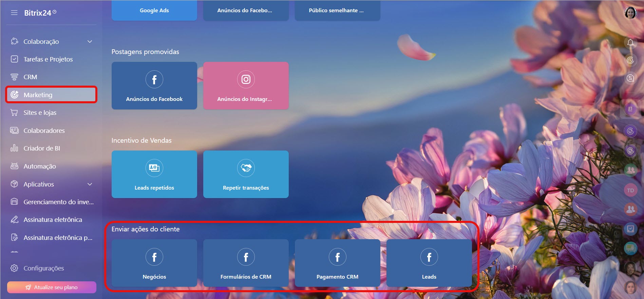
Task: Open the teal chat bubbles icon
Action: 630,248
